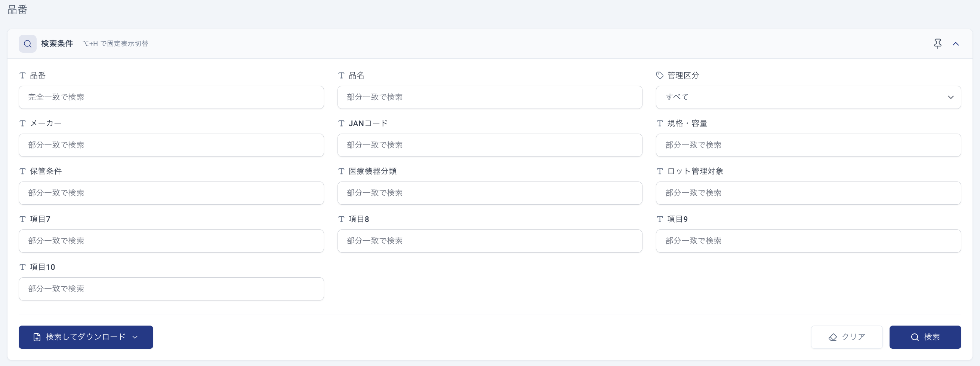Collapse the 検索条件 panel with chevron
This screenshot has width=980, height=366.
tap(955, 44)
